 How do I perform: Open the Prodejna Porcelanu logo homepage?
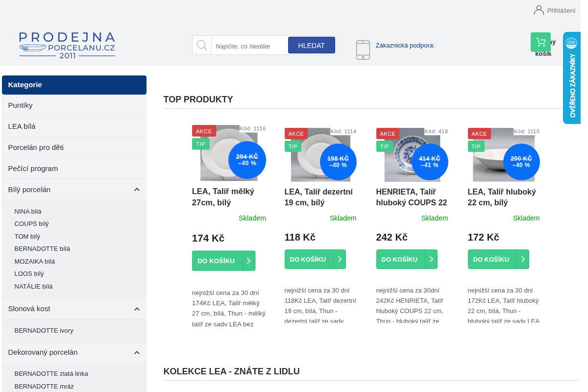67,45
